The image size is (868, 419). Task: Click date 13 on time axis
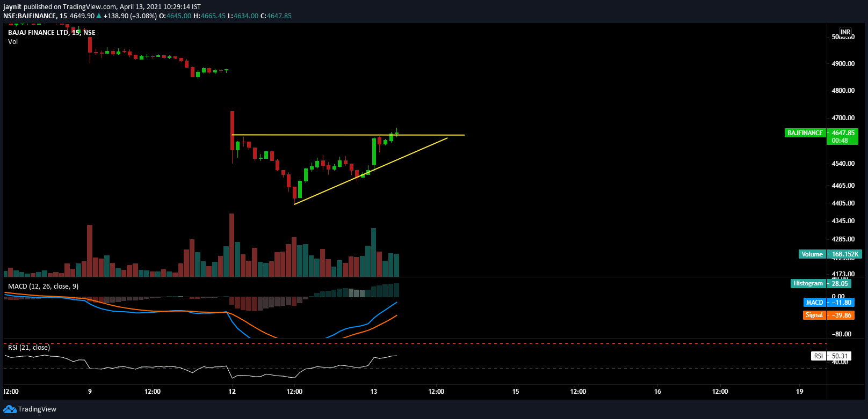pyautogui.click(x=373, y=392)
